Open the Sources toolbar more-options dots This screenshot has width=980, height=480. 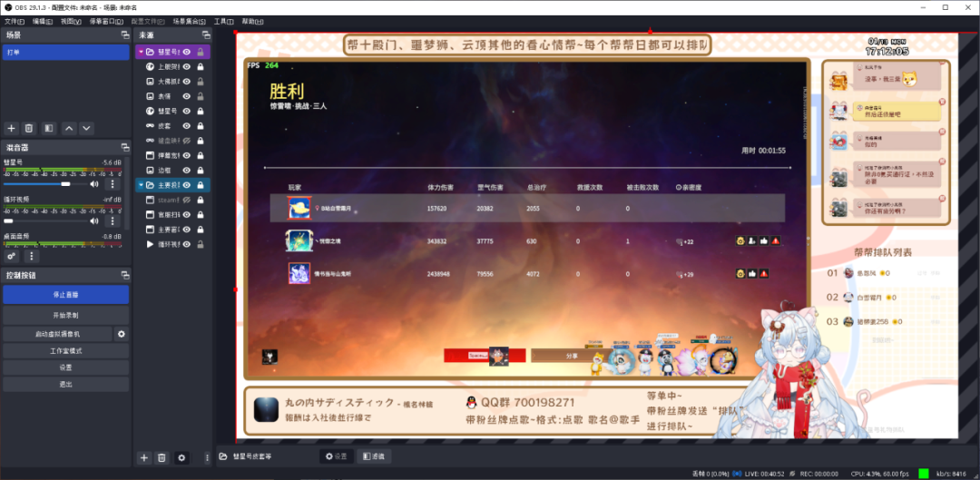click(x=207, y=458)
